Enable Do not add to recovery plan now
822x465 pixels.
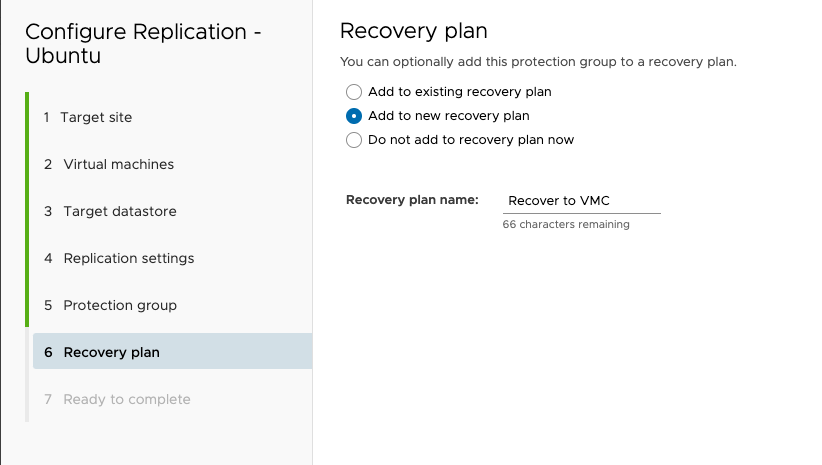click(354, 140)
